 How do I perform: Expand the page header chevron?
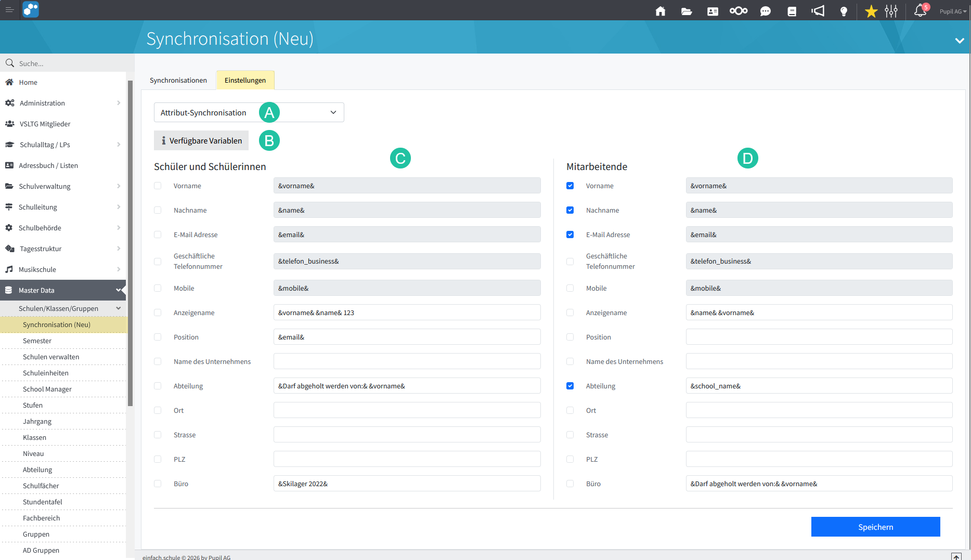(x=960, y=40)
